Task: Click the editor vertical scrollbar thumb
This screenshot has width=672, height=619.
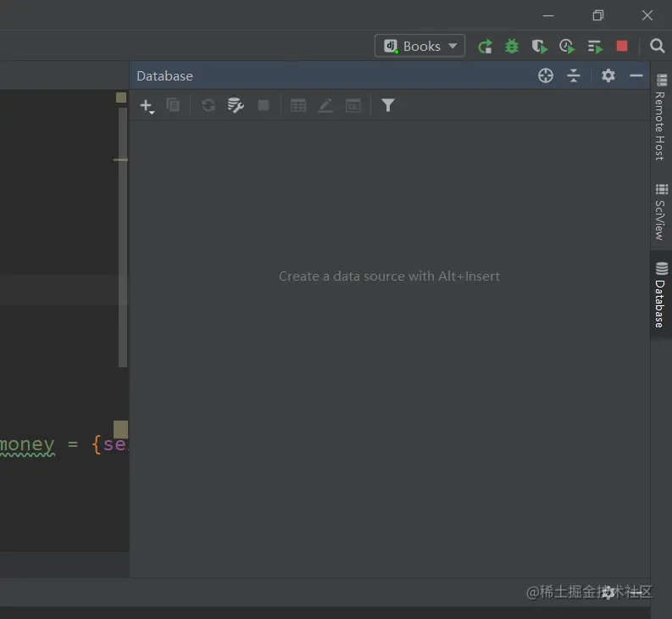Action: click(x=123, y=237)
